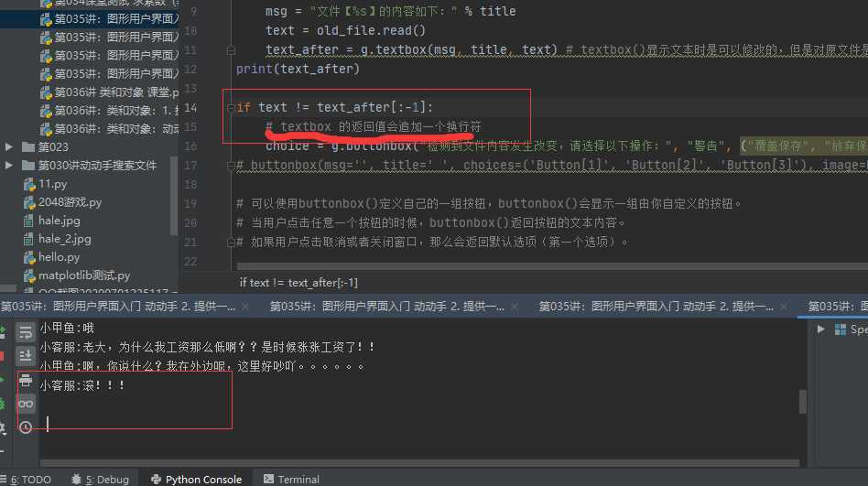Expand the special variables arrow in variables pane
Image resolution: width=868 pixels, height=486 pixels.
[x=821, y=329]
